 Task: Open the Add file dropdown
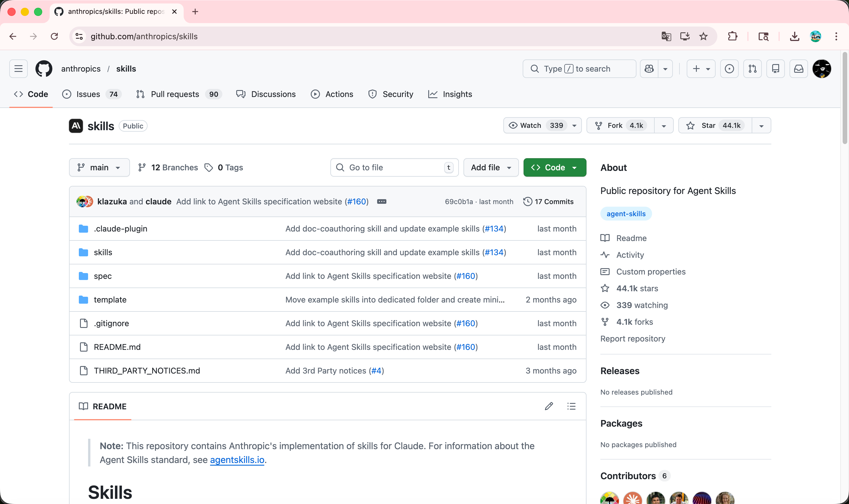tap(491, 167)
